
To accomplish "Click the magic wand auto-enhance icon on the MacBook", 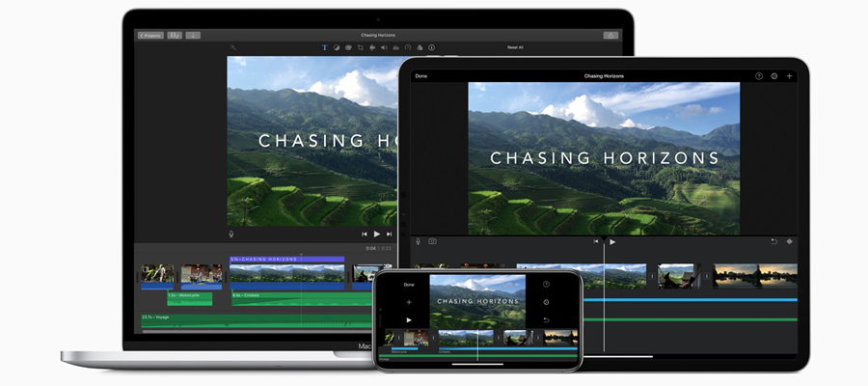I will click(x=233, y=47).
